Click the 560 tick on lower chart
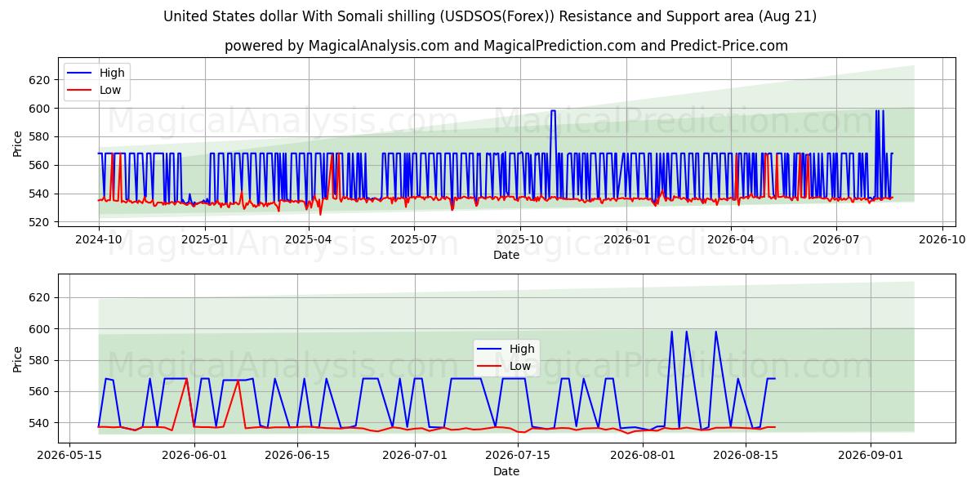Screen dimensions: 980x490 coord(41,392)
